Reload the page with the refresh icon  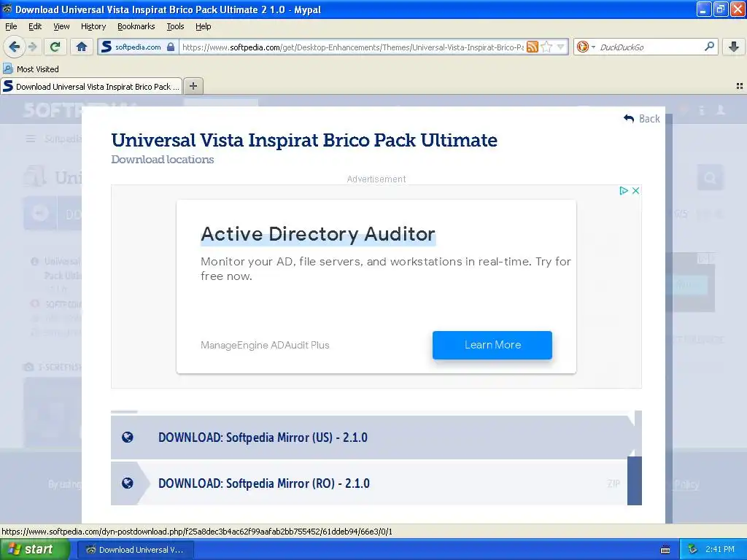55,47
